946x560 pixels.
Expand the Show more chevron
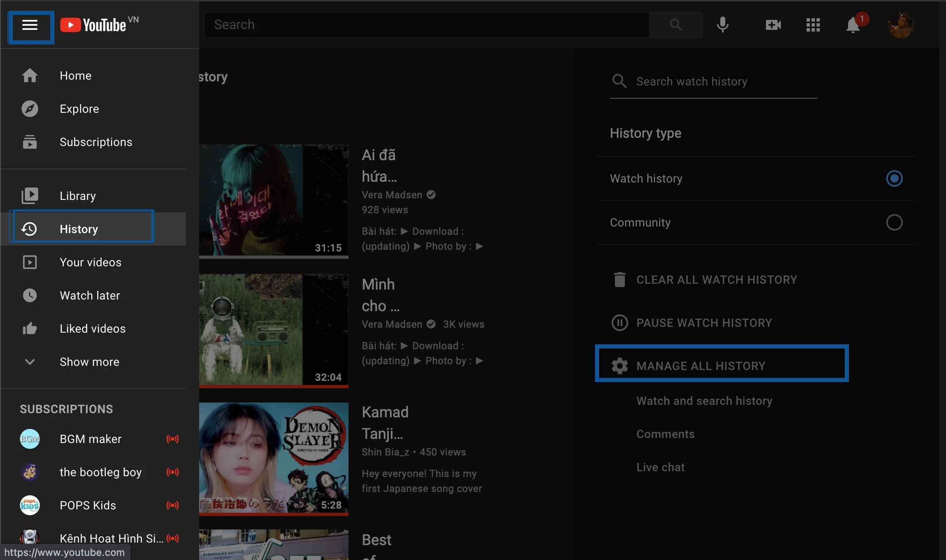(30, 362)
